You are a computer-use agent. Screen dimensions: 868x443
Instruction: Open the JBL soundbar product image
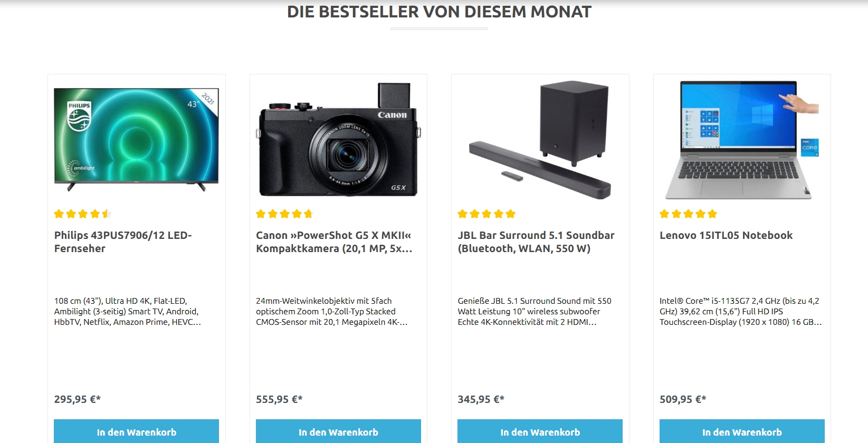pyautogui.click(x=540, y=140)
